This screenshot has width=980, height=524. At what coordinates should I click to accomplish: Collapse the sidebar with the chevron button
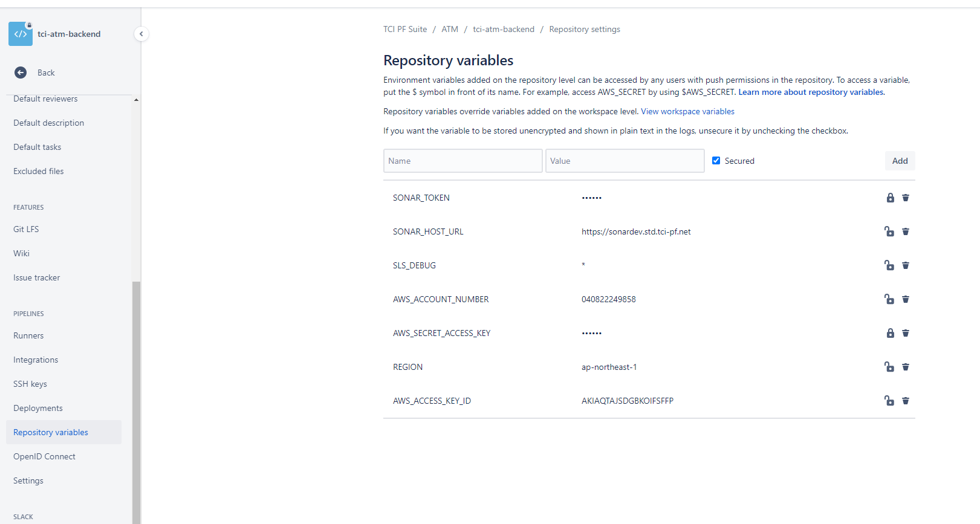pyautogui.click(x=141, y=34)
